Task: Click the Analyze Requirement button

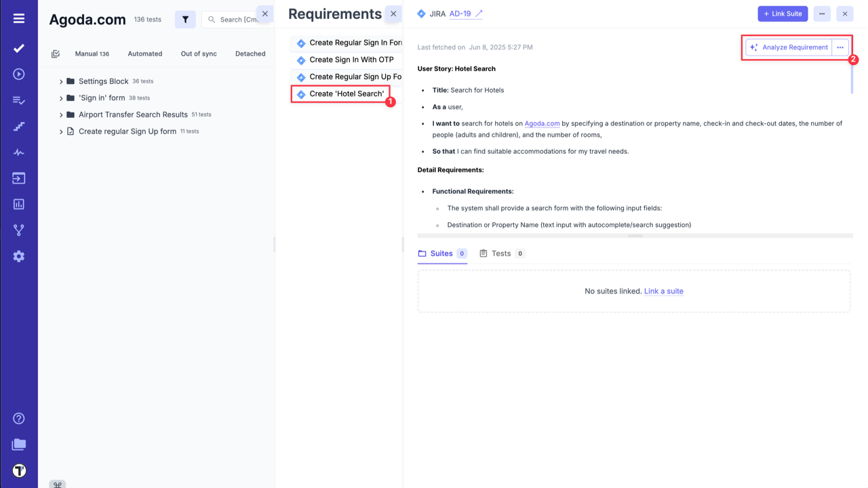Action: pos(789,47)
